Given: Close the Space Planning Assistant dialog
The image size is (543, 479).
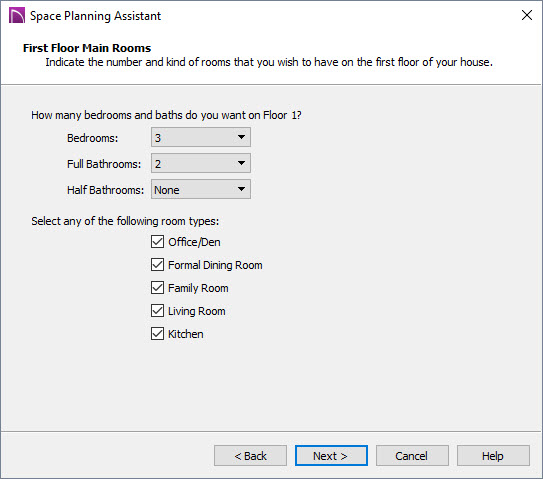Looking at the screenshot, I should point(527,15).
